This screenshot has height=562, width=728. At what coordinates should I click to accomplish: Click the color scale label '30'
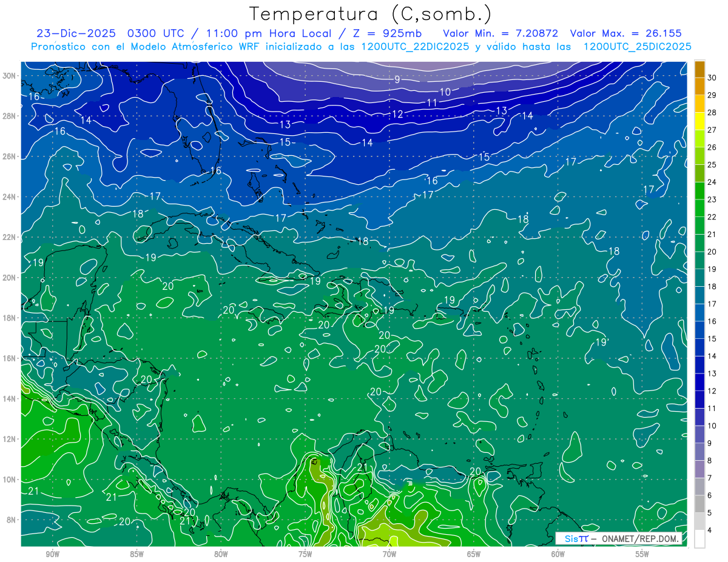pyautogui.click(x=712, y=78)
